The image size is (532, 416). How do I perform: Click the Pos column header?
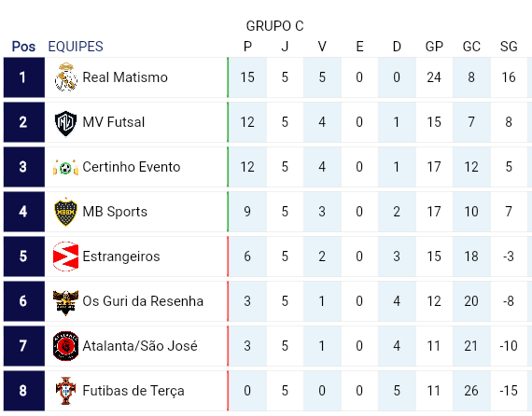(23, 47)
